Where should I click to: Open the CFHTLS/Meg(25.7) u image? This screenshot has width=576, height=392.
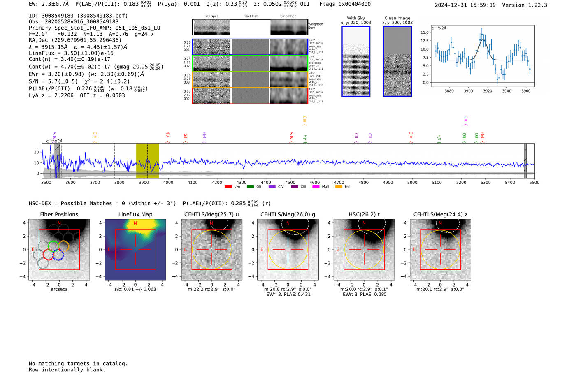coord(211,249)
